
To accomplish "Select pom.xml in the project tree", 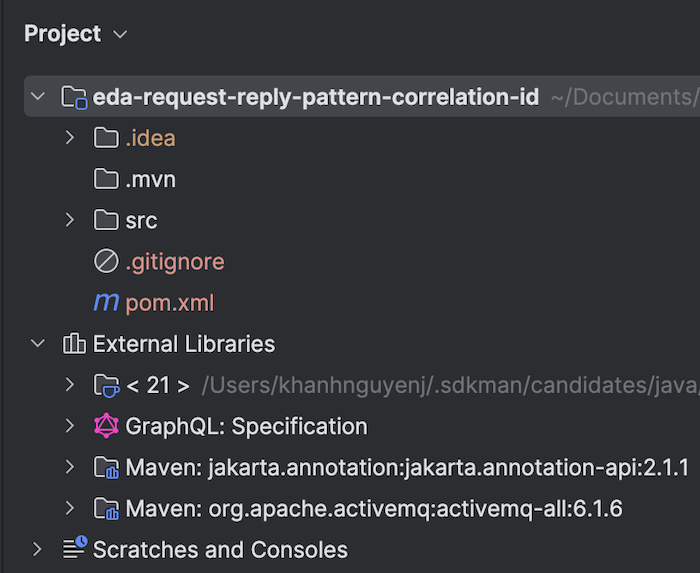I will tap(170, 303).
